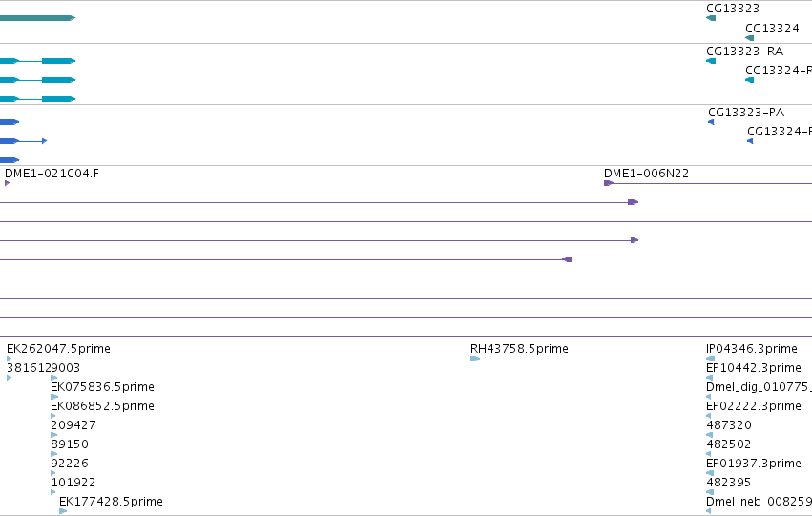812x516 pixels.
Task: Click the EP10442.3prime label
Action: tap(754, 368)
